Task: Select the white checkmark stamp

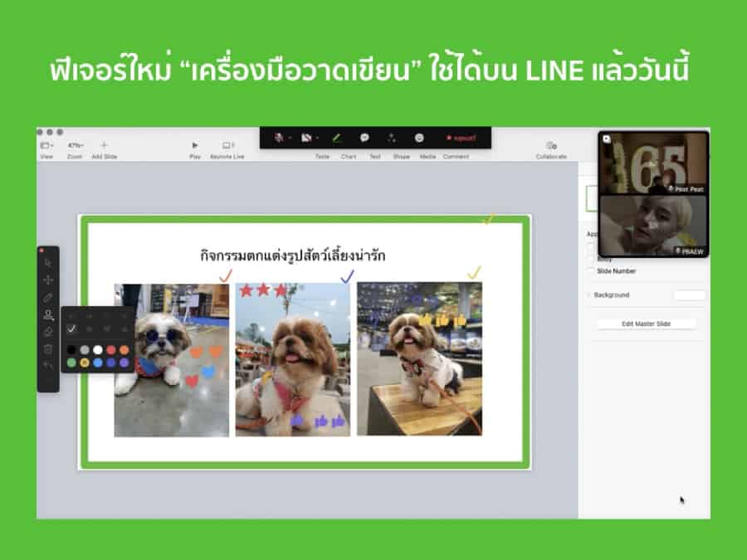Action: click(71, 329)
